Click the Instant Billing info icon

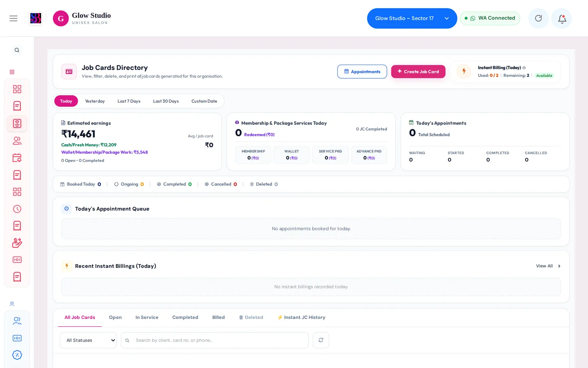click(524, 68)
